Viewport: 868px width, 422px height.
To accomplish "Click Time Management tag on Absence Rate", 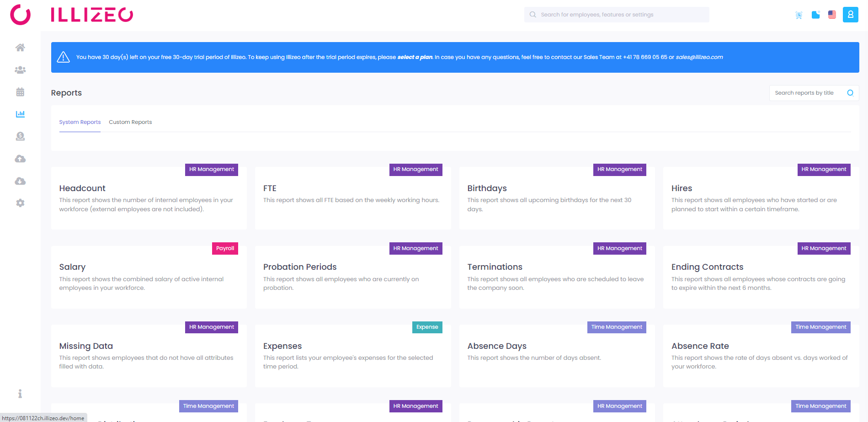I will tap(821, 327).
